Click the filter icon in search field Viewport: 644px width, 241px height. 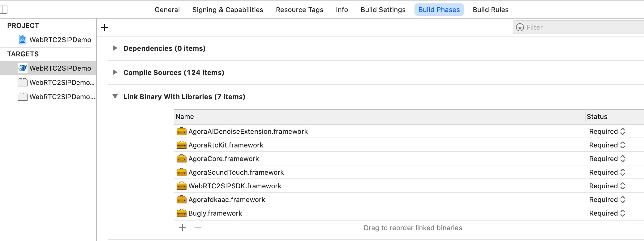pos(520,27)
